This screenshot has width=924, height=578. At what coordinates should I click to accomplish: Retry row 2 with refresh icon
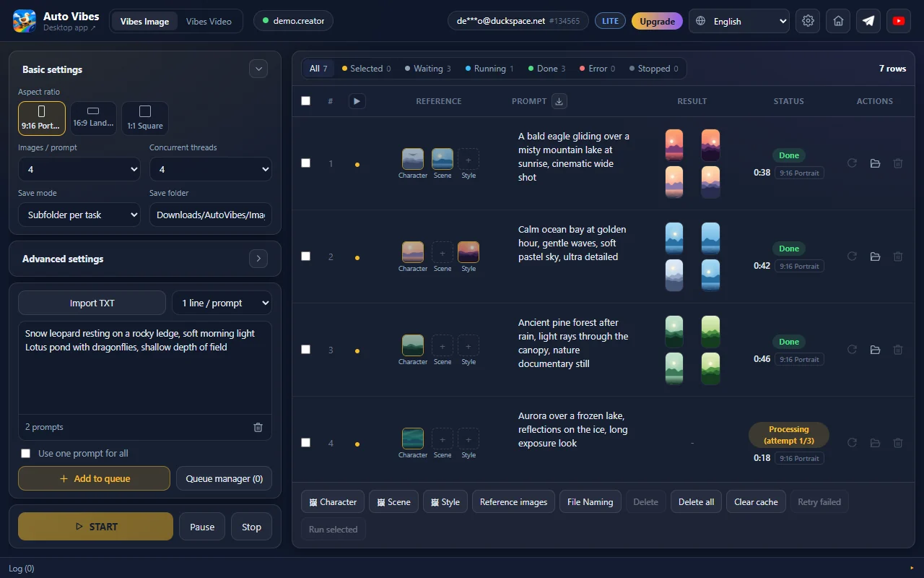852,256
